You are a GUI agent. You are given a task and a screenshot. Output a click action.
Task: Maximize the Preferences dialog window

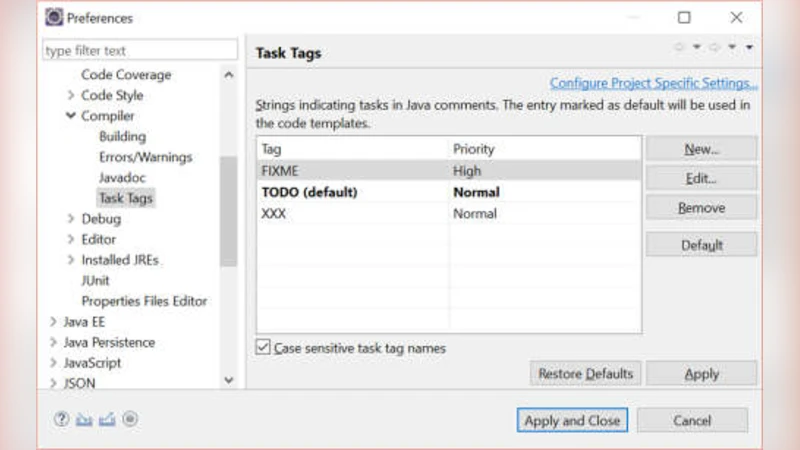684,17
